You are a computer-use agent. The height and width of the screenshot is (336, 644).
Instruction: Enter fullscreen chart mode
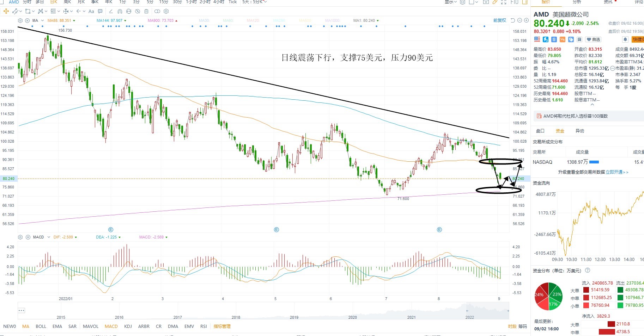pyautogui.click(x=504, y=2)
